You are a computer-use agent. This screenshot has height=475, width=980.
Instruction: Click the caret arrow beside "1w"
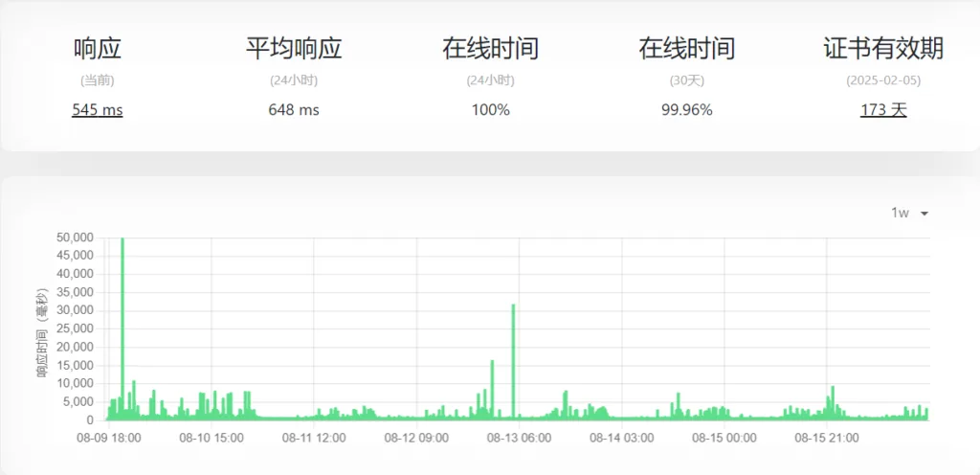(924, 214)
